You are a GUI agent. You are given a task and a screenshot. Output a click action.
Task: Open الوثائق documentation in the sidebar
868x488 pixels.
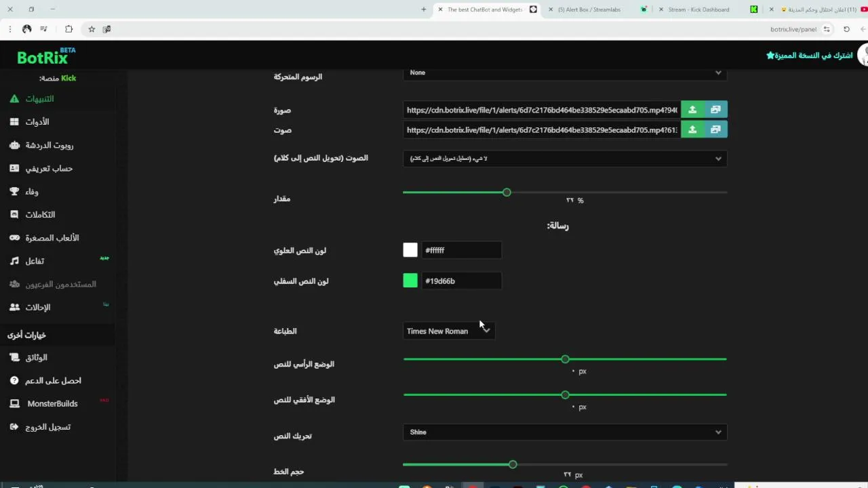tap(36, 358)
